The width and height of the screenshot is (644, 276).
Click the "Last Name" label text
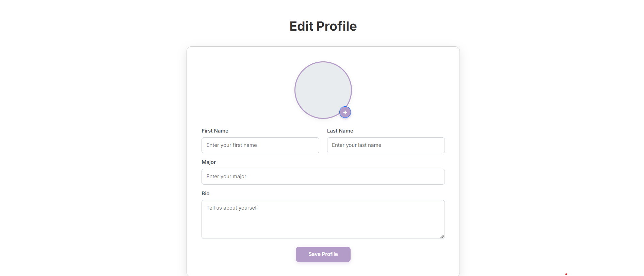click(x=340, y=131)
